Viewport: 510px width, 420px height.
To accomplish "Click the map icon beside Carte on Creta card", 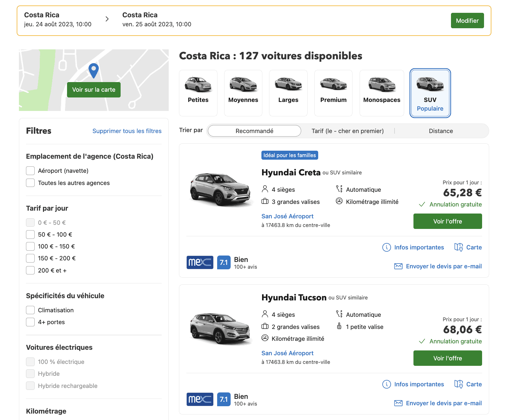I will [459, 247].
